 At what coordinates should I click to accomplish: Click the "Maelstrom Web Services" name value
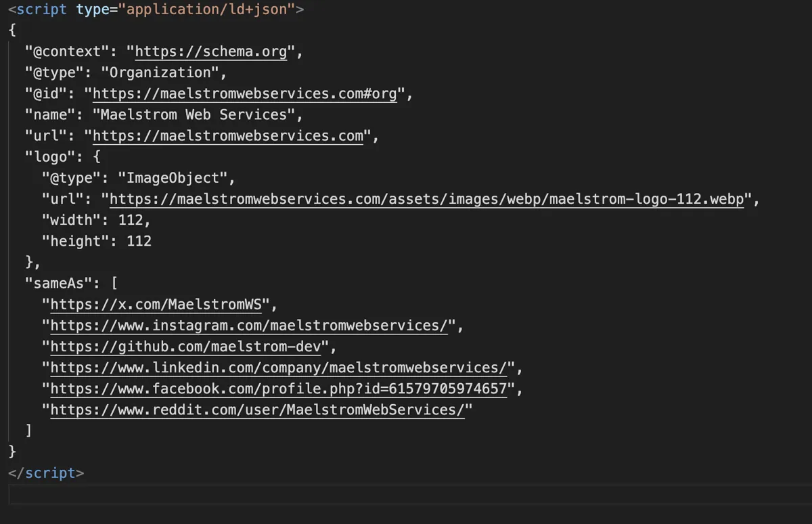tap(194, 114)
